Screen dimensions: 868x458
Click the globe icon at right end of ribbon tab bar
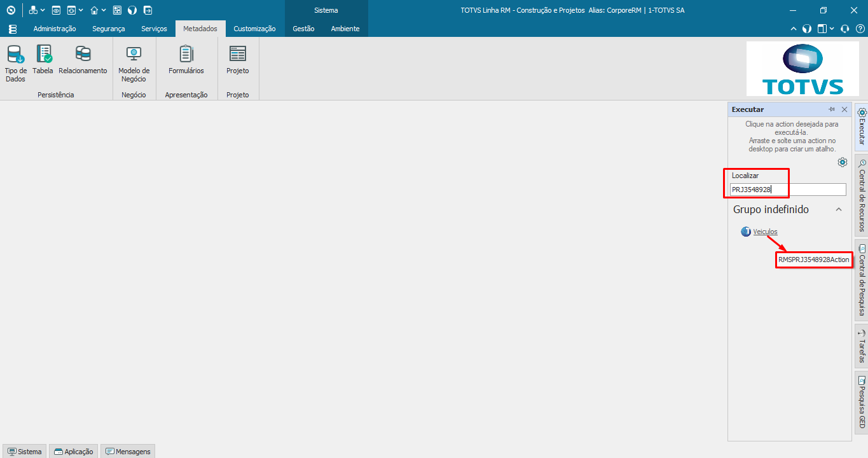[806, 29]
